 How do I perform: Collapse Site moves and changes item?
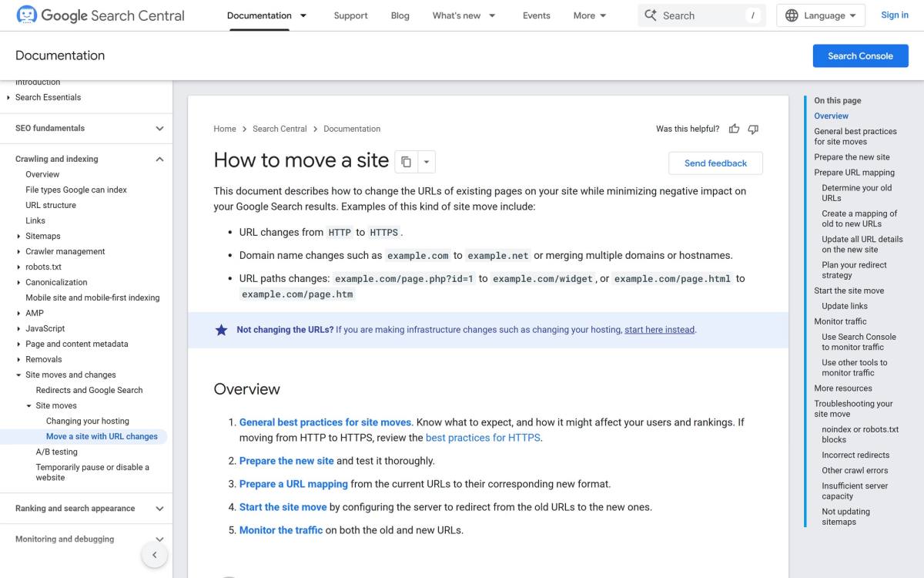coord(18,375)
